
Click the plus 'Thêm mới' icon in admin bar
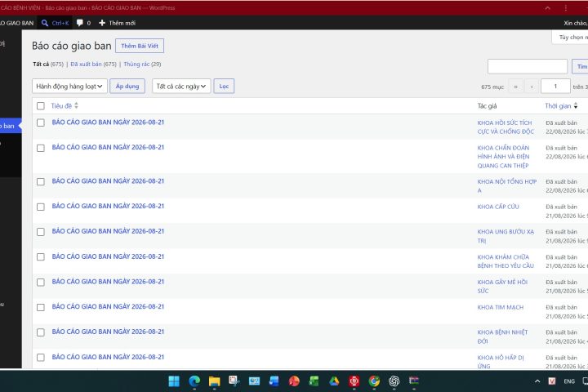[102, 23]
